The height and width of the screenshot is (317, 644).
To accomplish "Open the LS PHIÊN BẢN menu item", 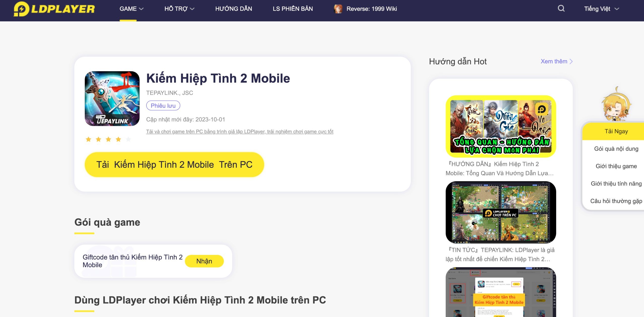I will pyautogui.click(x=293, y=9).
